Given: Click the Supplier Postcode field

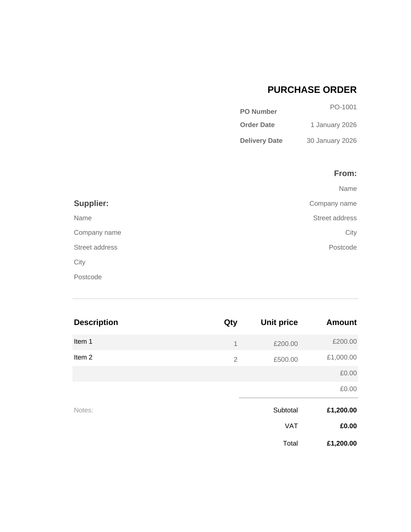Looking at the screenshot, I should coord(88,277).
